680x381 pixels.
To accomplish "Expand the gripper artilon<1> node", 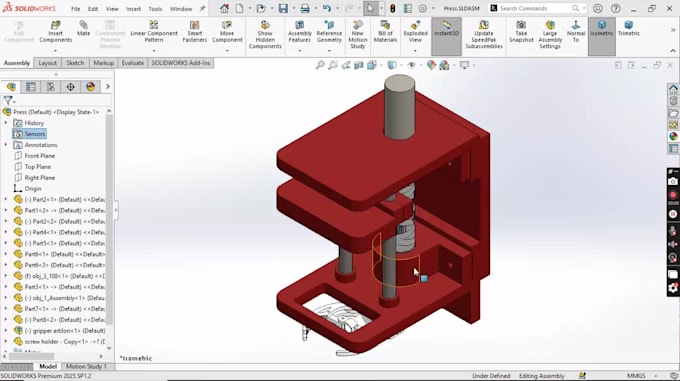I will tap(6, 331).
